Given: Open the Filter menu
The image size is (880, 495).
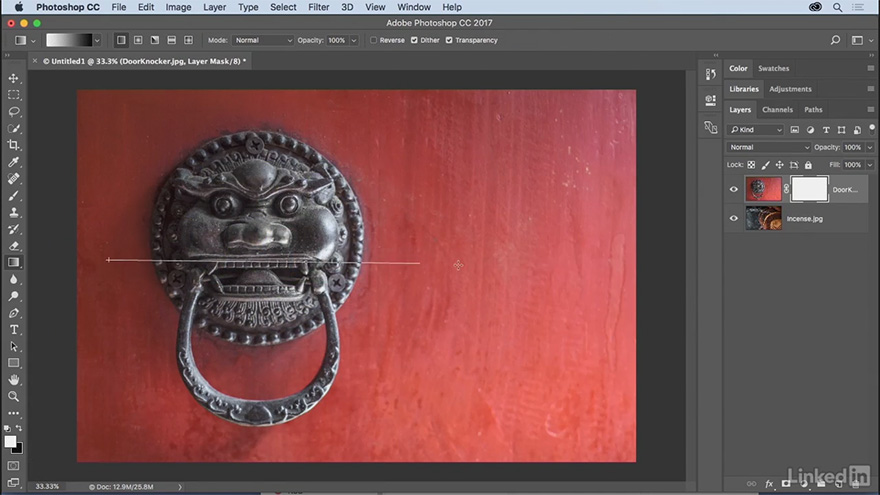Looking at the screenshot, I should coord(318,7).
